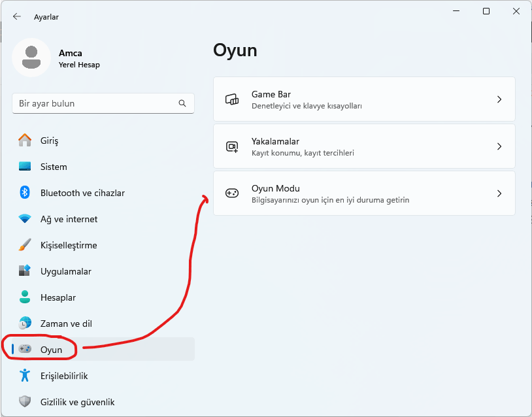The width and height of the screenshot is (532, 417).
Task: Go to Bluetooth ve cihazlar
Action: [103, 192]
